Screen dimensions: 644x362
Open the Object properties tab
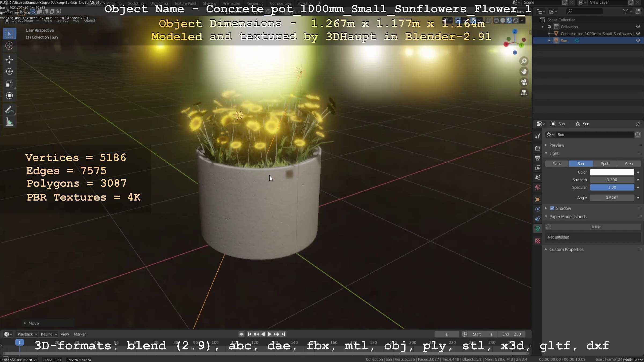pos(537,199)
